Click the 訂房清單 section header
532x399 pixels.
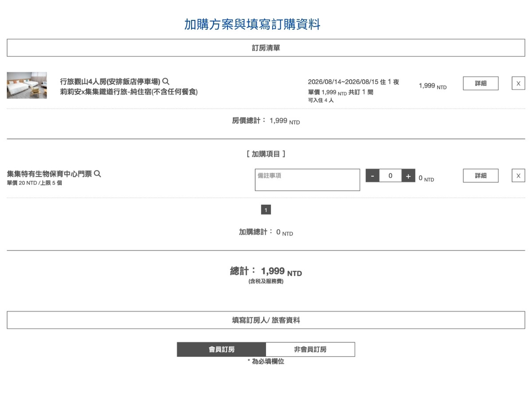click(x=266, y=47)
